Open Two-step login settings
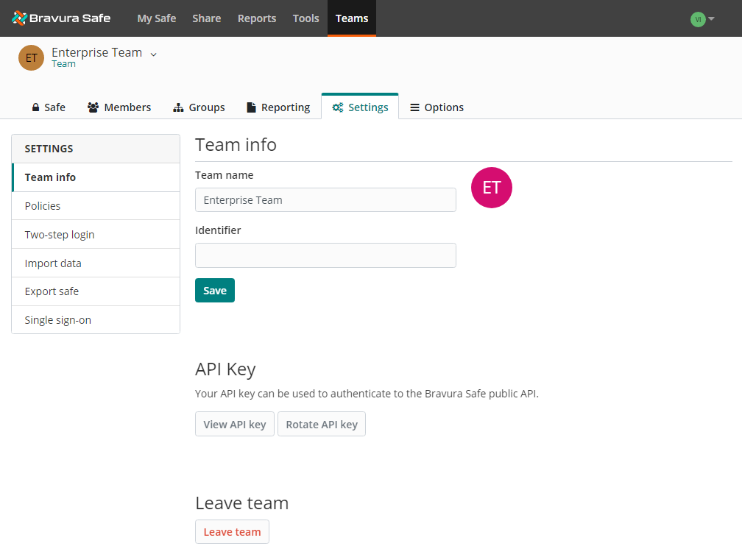 (x=60, y=234)
